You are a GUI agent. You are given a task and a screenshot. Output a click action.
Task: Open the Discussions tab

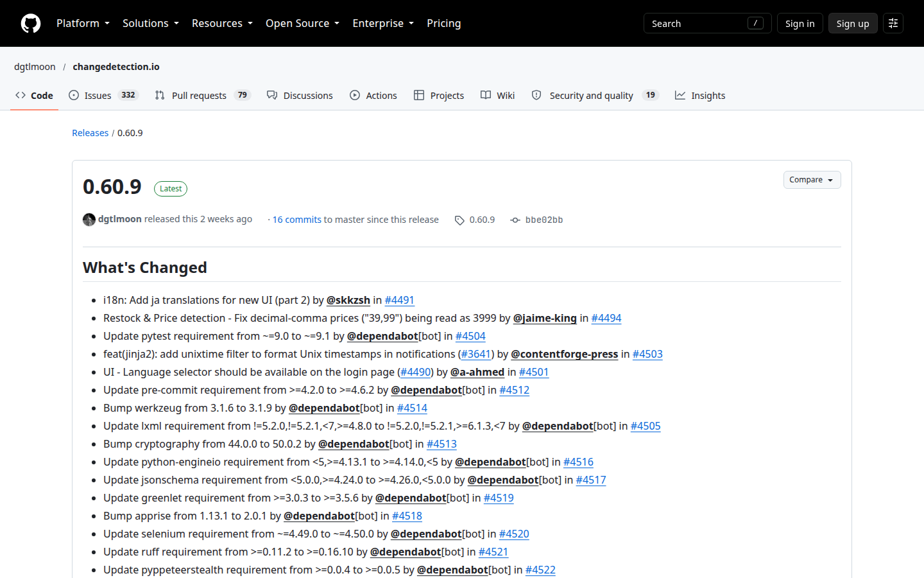pyautogui.click(x=300, y=95)
